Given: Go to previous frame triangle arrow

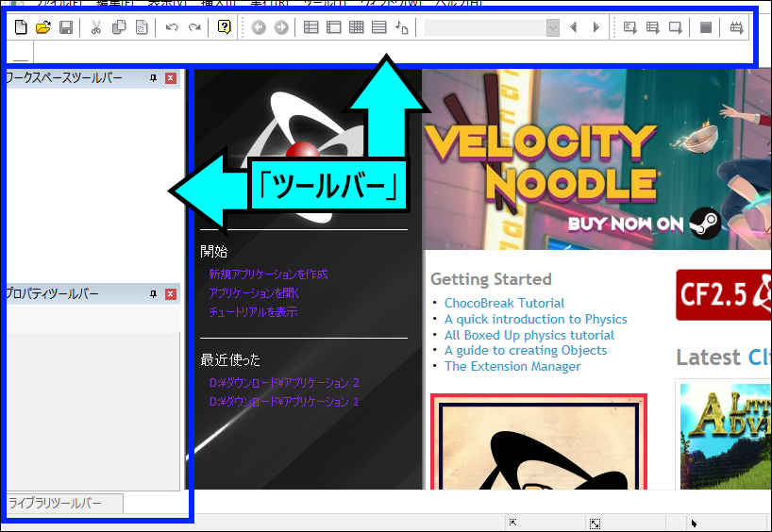Looking at the screenshot, I should pyautogui.click(x=573, y=27).
